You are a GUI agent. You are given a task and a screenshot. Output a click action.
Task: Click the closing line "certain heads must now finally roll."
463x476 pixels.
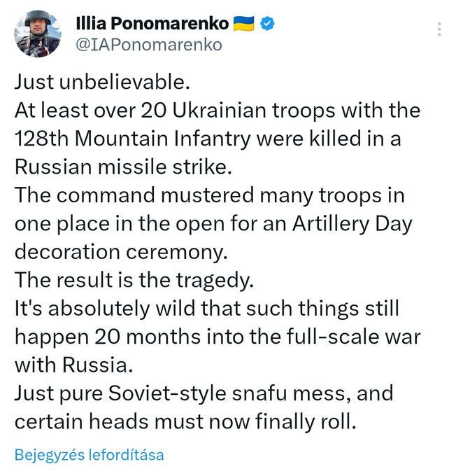coord(185,421)
